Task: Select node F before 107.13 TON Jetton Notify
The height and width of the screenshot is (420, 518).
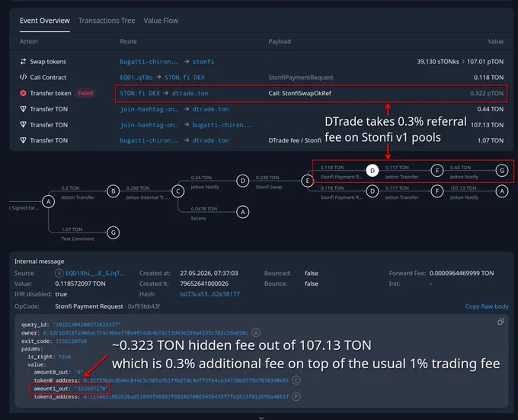Action: pyautogui.click(x=437, y=191)
